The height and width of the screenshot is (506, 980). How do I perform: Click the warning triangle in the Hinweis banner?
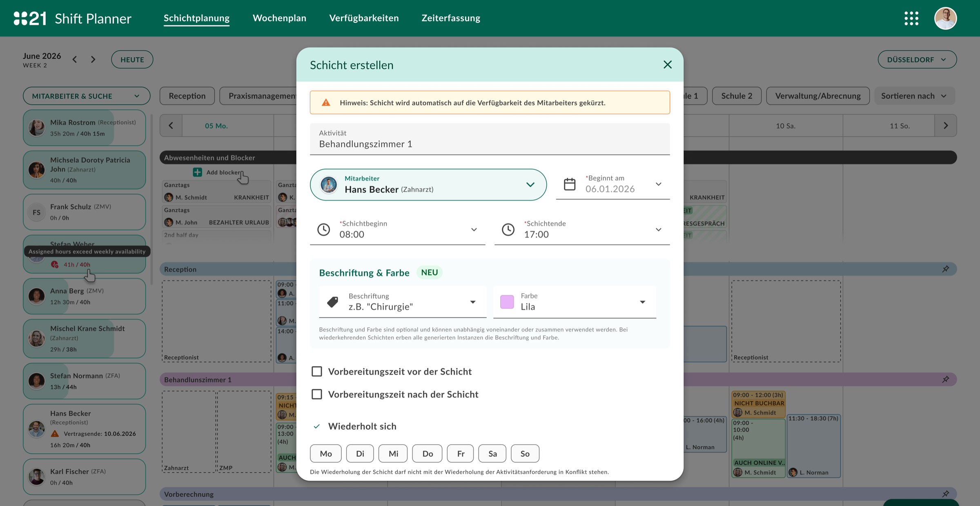[x=326, y=103]
